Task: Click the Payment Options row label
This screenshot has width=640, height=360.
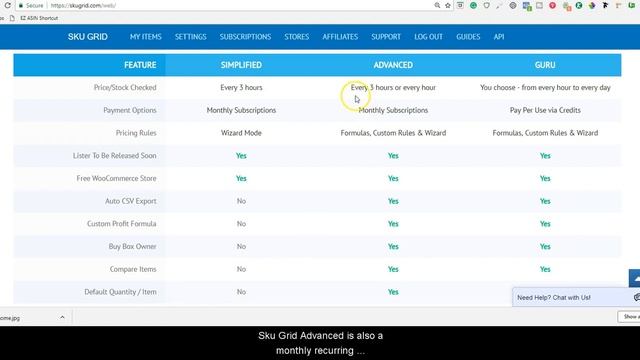Action: tap(130, 110)
